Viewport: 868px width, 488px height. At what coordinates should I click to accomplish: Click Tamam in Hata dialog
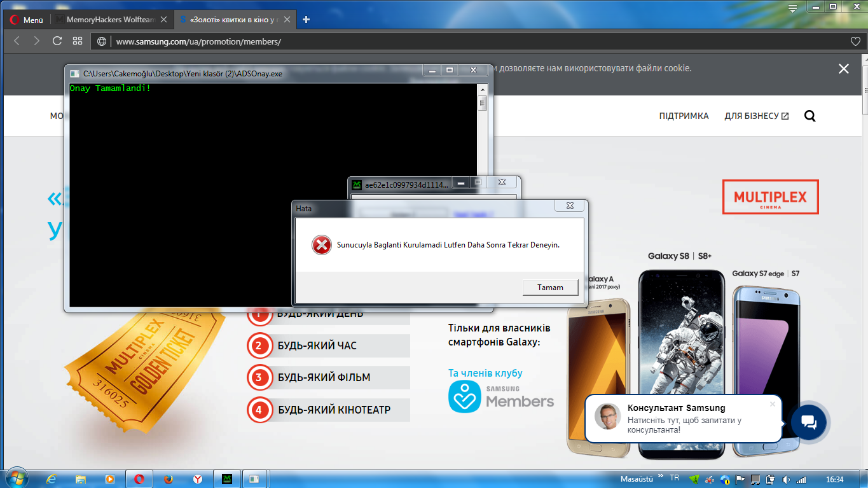click(550, 287)
